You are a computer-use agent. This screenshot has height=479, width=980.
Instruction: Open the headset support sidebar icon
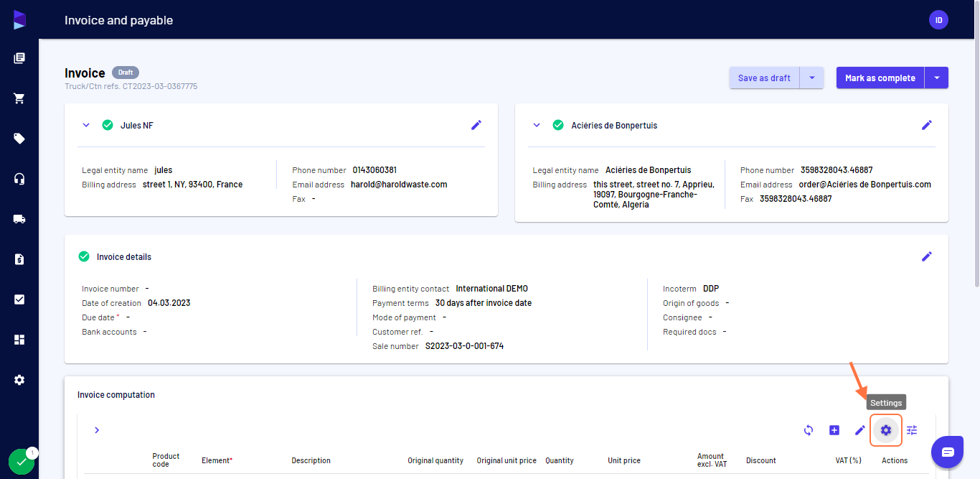(x=19, y=179)
